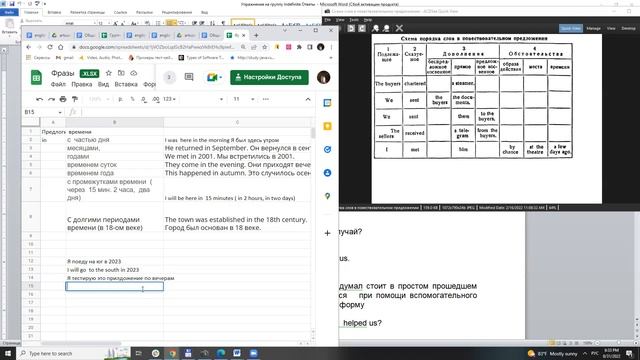
Task: Open Keep notes in the side panel
Action: (x=327, y=126)
